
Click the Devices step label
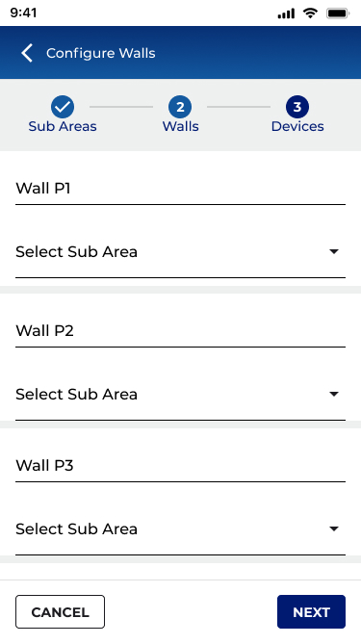[x=297, y=126]
